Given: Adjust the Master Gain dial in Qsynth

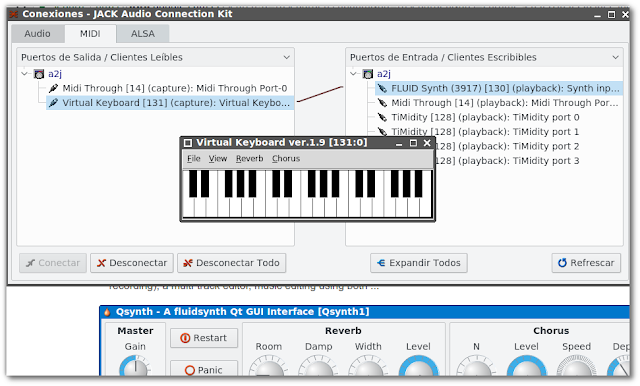Looking at the screenshot, I should point(135,366).
